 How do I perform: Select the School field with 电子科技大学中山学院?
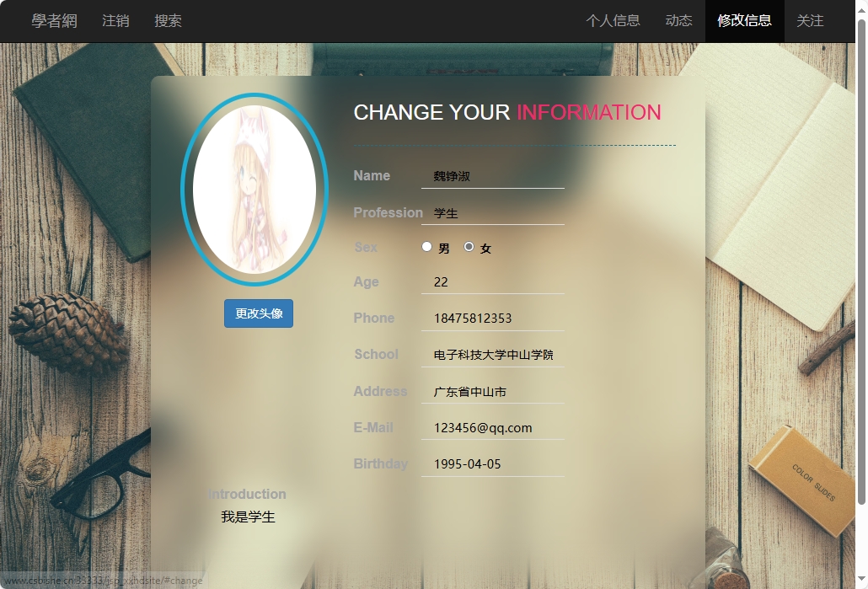(493, 354)
